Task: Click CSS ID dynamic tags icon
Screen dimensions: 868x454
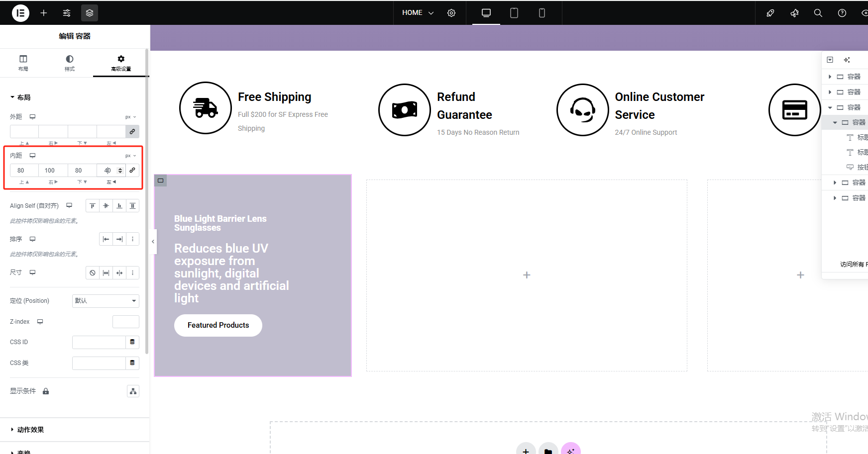Action: click(x=132, y=342)
